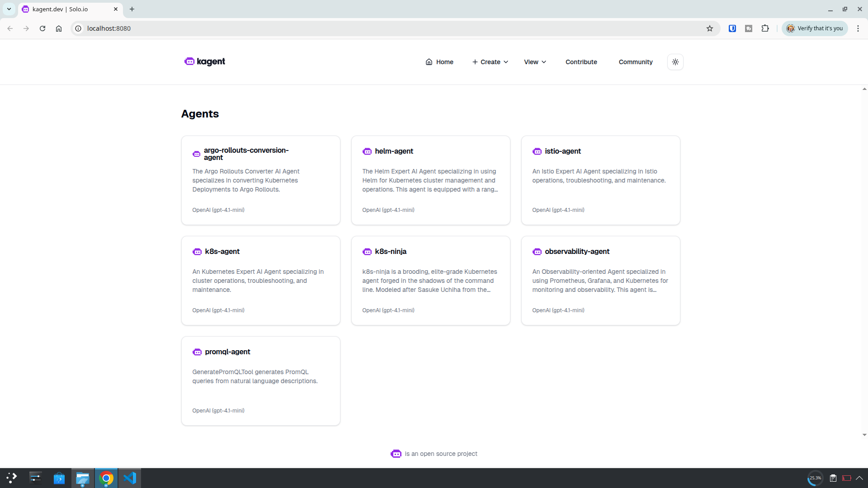Click the promql-agent robot icon
Viewport: 868px width, 488px height.
coord(197,352)
